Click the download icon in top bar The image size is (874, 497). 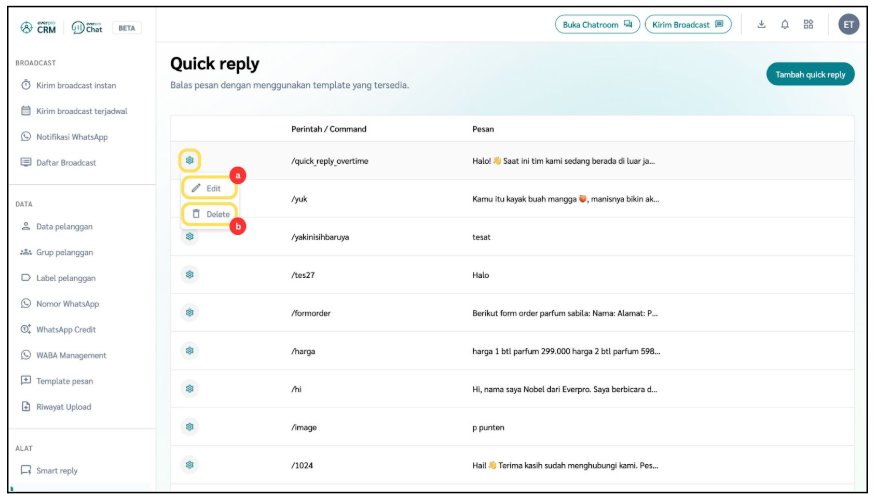(761, 24)
